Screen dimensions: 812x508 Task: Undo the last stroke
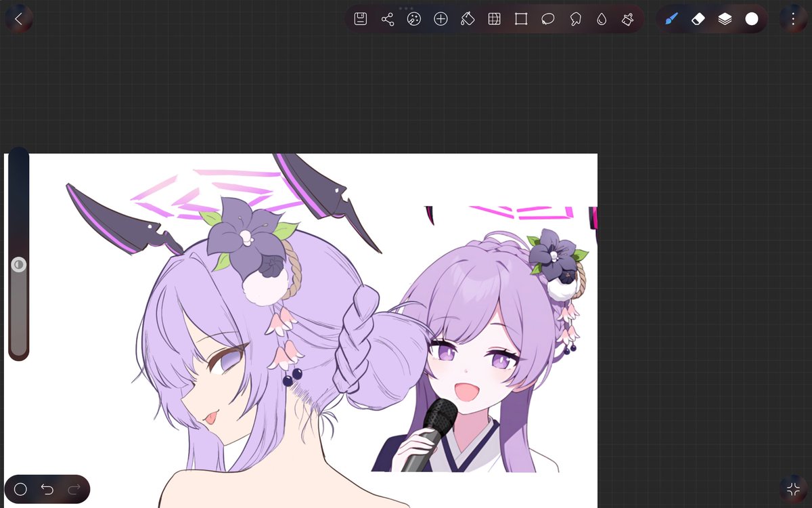[x=47, y=489]
